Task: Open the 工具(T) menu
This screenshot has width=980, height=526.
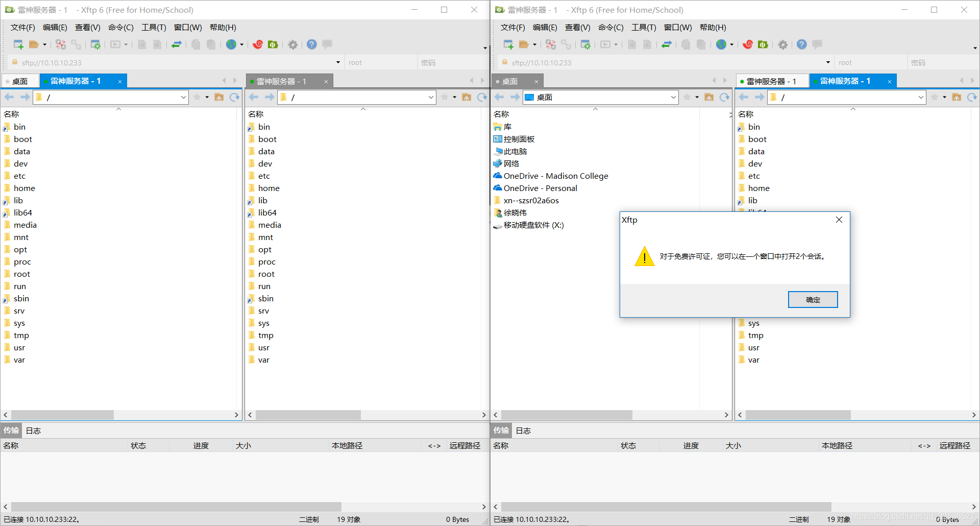Action: point(153,27)
